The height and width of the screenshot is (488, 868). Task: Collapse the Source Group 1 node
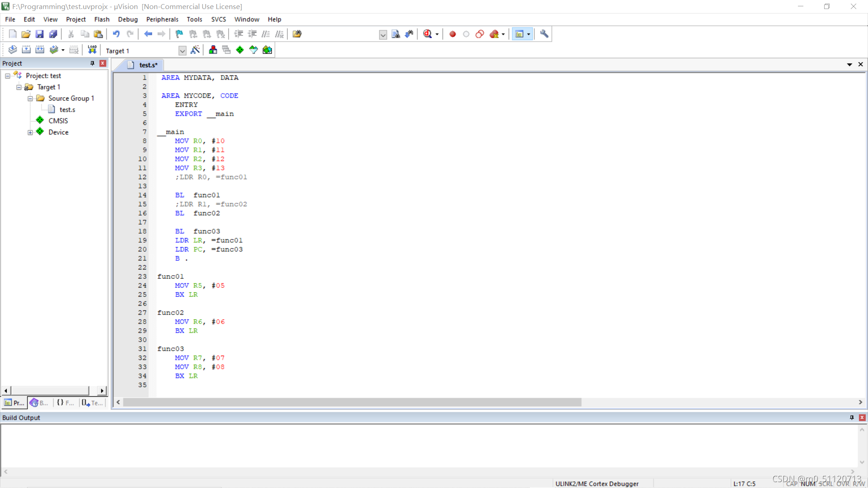[x=30, y=99]
